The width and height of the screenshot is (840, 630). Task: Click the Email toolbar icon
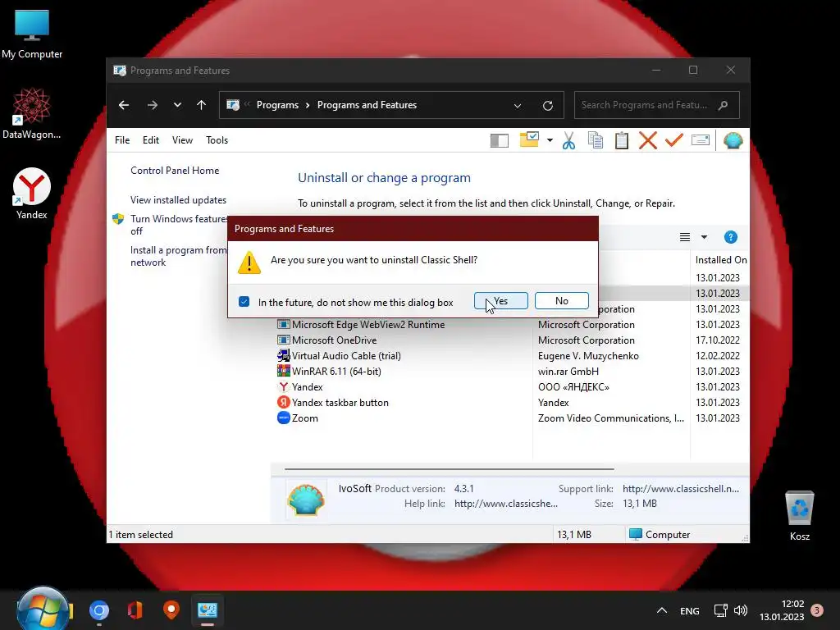(x=701, y=140)
